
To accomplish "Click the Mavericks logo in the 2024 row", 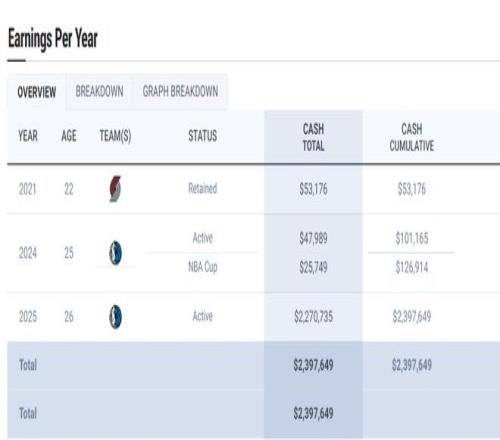I will [x=115, y=253].
